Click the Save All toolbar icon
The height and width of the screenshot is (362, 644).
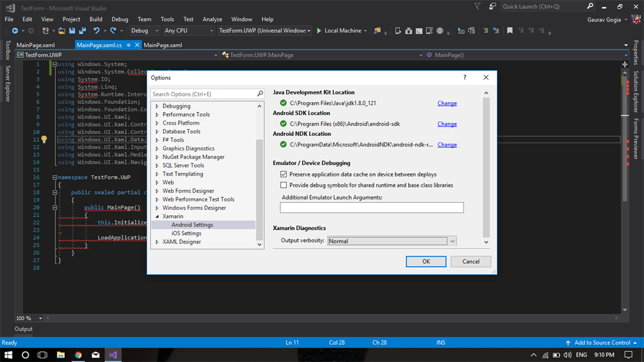82,31
